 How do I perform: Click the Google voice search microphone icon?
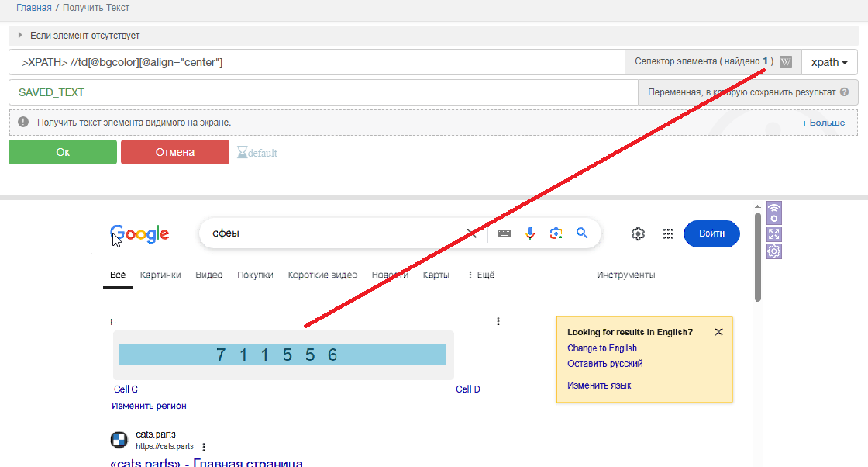point(530,233)
